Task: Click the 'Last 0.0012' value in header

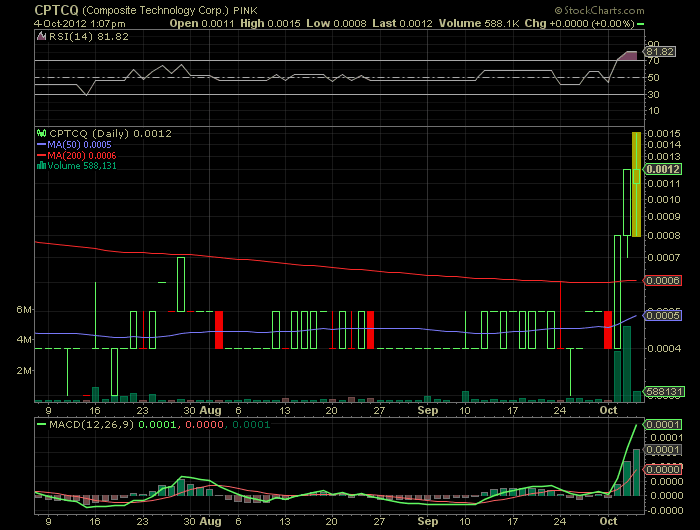Action: click(x=402, y=23)
